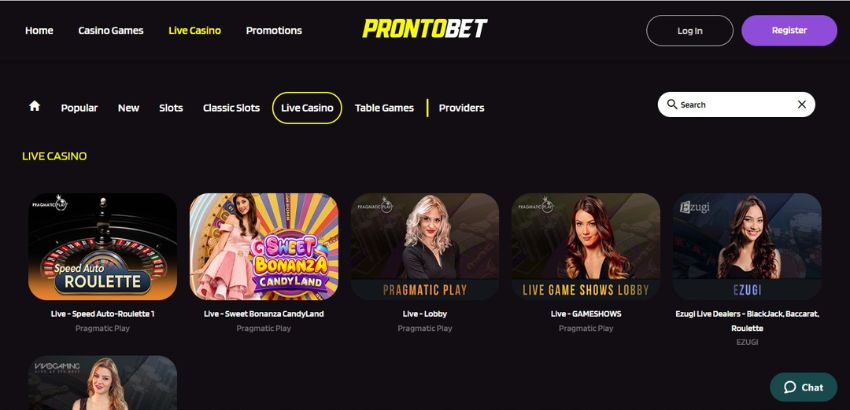Viewport: 850px width, 410px height.
Task: Switch to the Table Games tab
Action: 384,108
